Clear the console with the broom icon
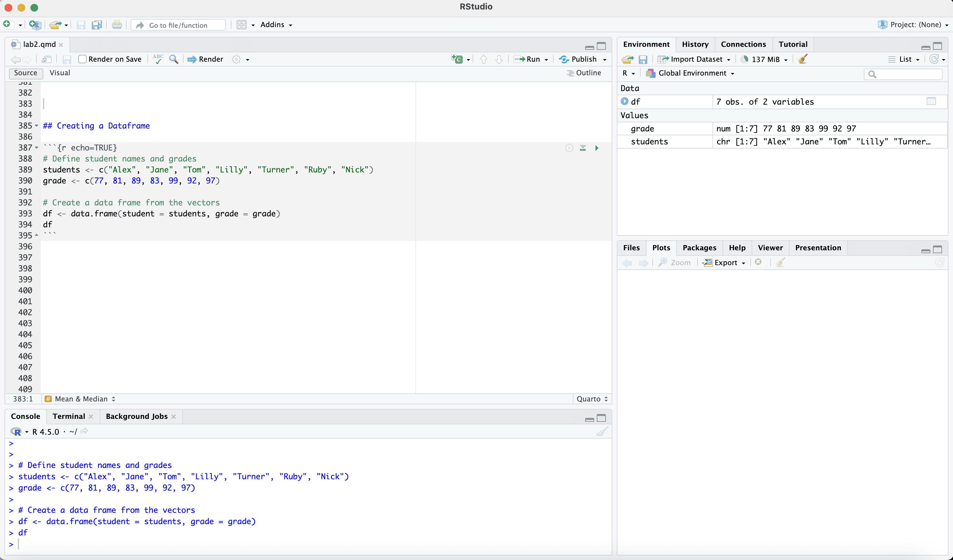The width and height of the screenshot is (953, 560). coord(602,431)
